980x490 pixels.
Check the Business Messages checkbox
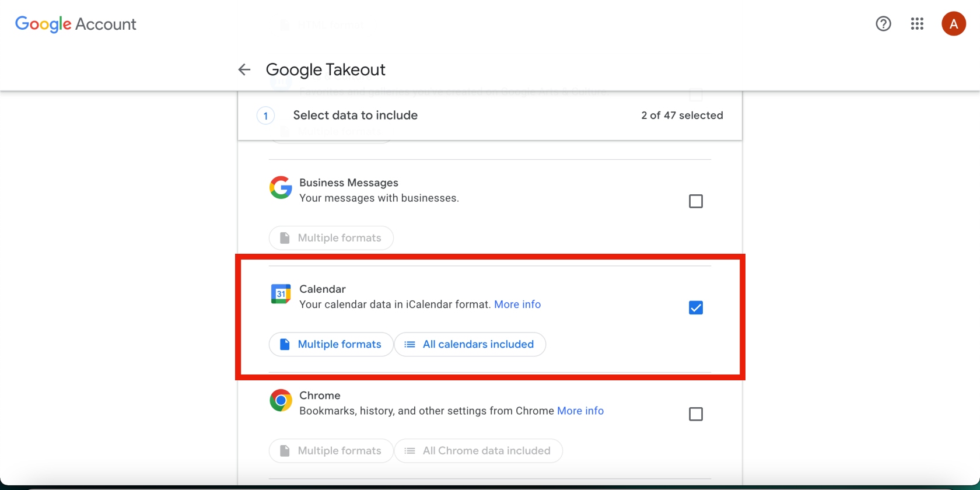[x=696, y=201]
